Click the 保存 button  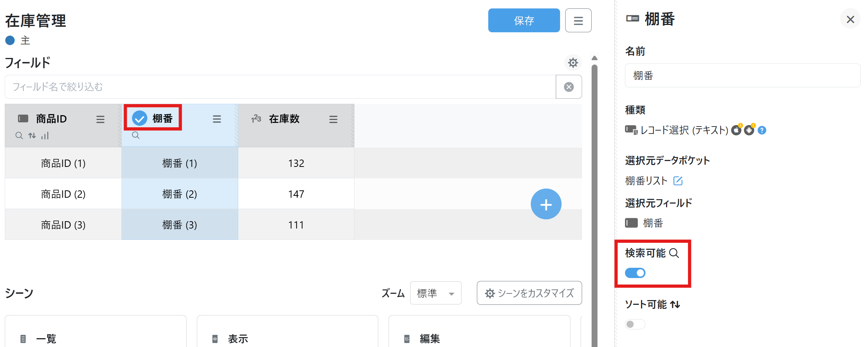524,21
